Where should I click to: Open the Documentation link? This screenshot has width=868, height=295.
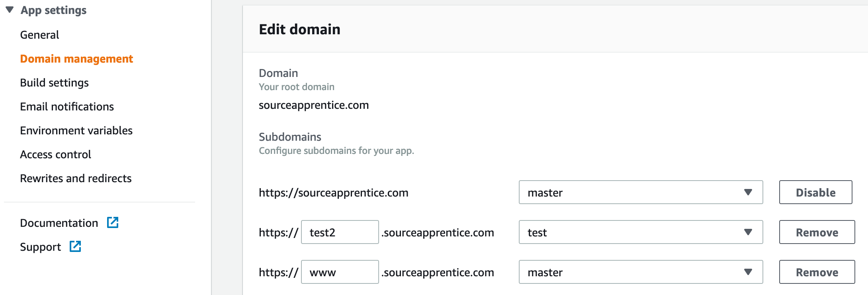59,223
